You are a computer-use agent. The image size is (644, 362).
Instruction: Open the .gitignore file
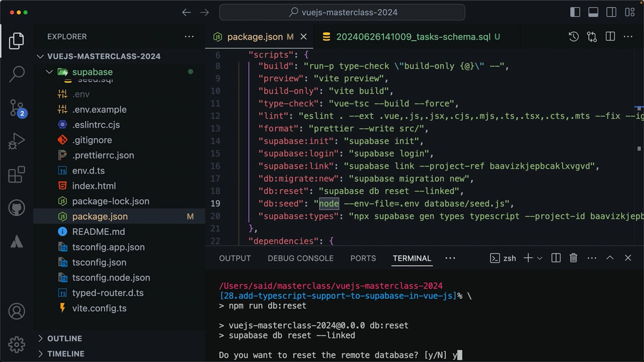point(119,140)
